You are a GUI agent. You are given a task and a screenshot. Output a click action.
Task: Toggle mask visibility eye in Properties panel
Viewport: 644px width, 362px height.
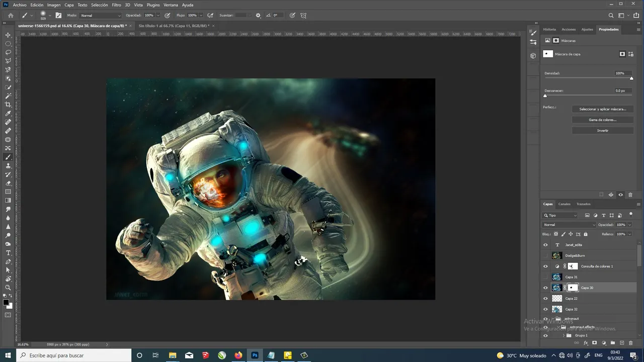(620, 195)
